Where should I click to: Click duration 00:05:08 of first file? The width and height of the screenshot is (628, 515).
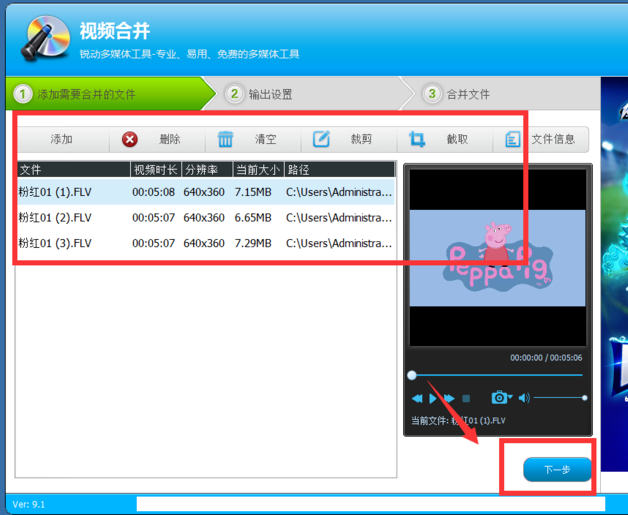[153, 192]
